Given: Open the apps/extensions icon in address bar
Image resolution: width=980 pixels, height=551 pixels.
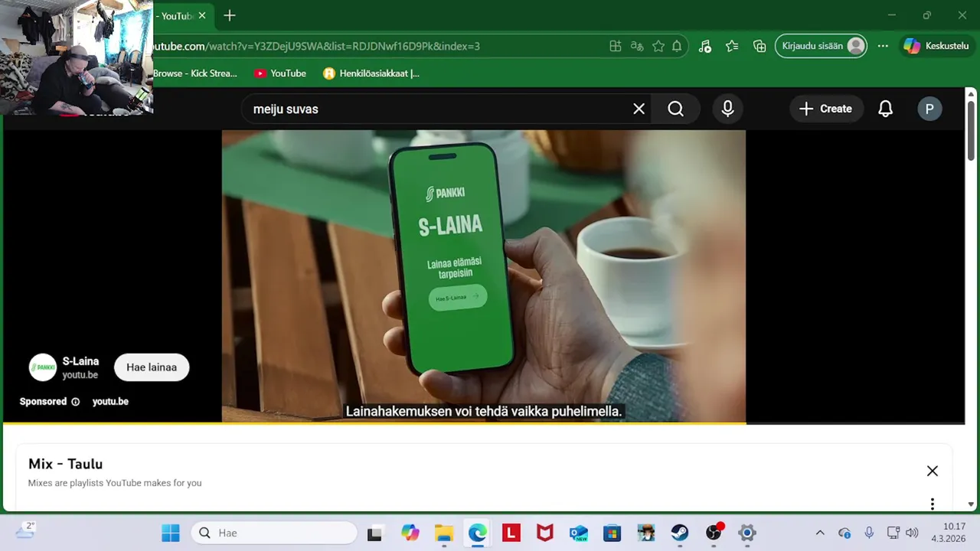Looking at the screenshot, I should click(x=615, y=46).
